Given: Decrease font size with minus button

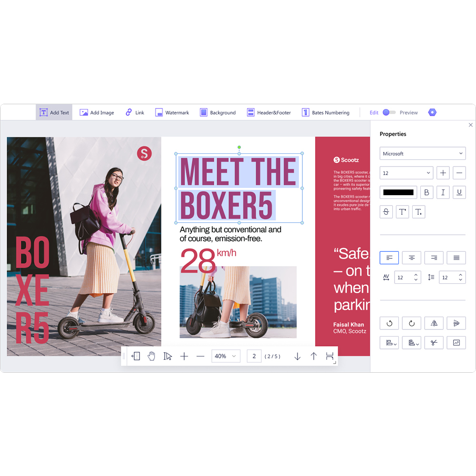Looking at the screenshot, I should (459, 173).
